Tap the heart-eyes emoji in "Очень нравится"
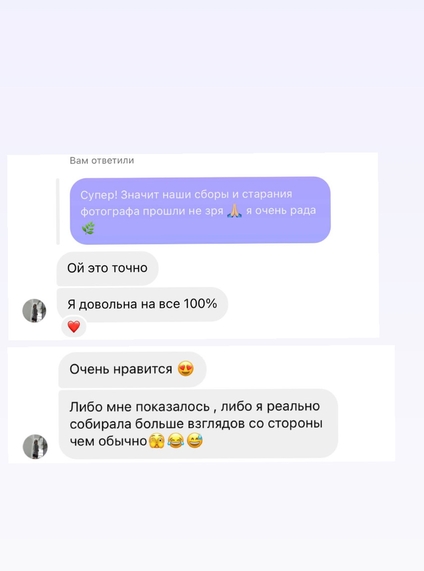Screen dimensions: 424x571 tap(186, 369)
